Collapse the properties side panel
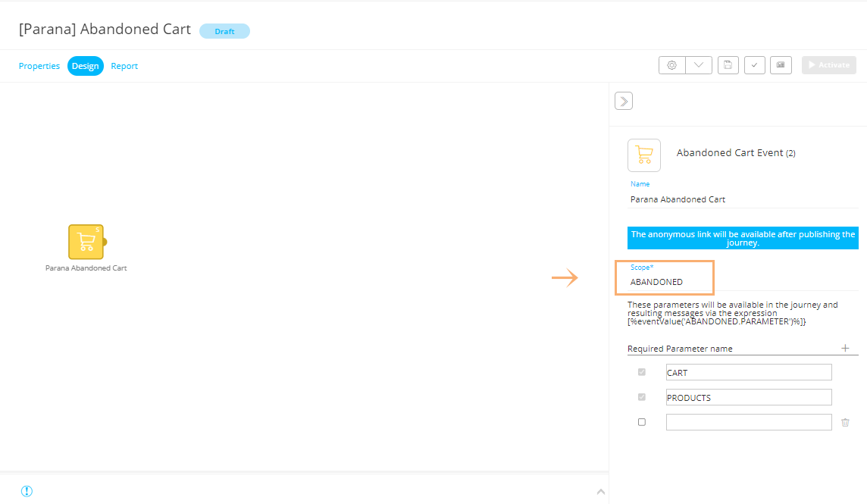The width and height of the screenshot is (867, 504). coord(623,101)
